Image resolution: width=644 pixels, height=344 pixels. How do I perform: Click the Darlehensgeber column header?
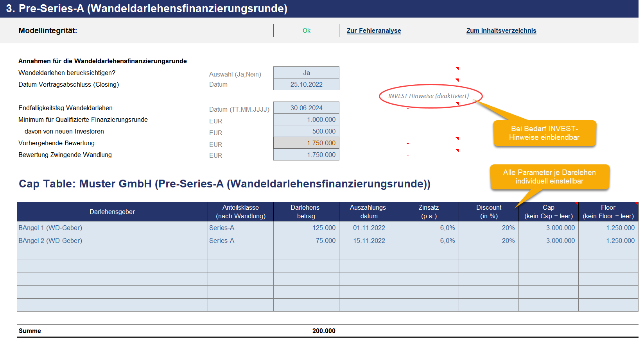tap(112, 212)
